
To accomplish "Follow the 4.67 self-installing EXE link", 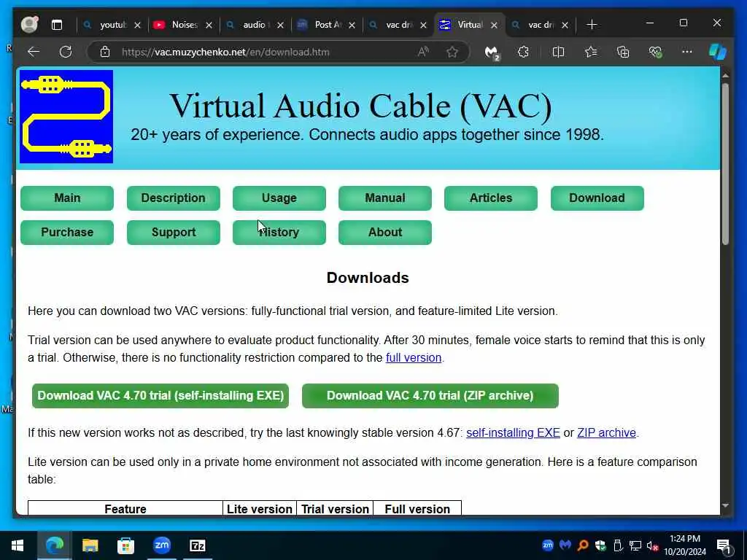I will click(513, 433).
